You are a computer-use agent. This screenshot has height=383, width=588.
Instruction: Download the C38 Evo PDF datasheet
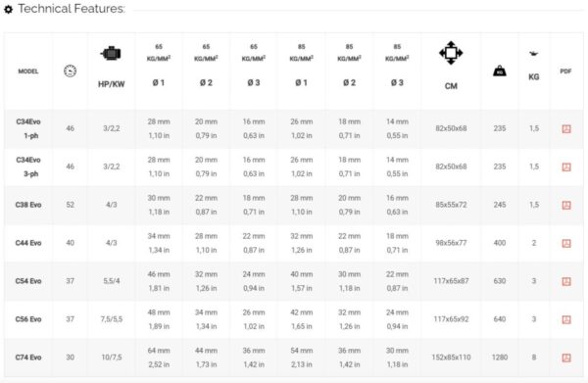pos(566,205)
